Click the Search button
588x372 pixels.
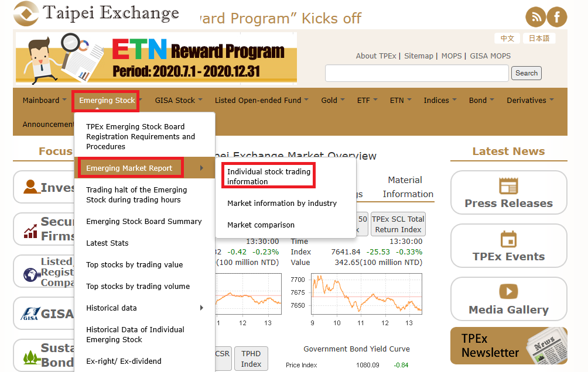[527, 73]
